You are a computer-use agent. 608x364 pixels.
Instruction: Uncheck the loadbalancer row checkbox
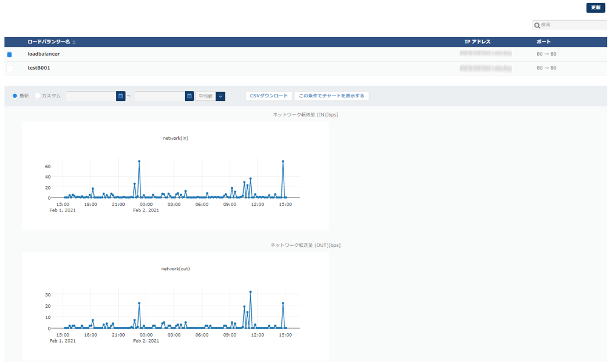click(x=9, y=54)
